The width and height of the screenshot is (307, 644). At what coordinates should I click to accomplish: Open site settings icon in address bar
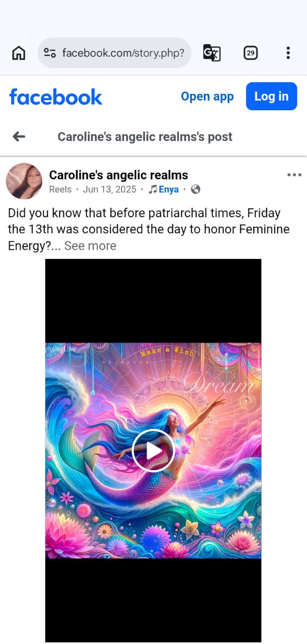tap(50, 53)
